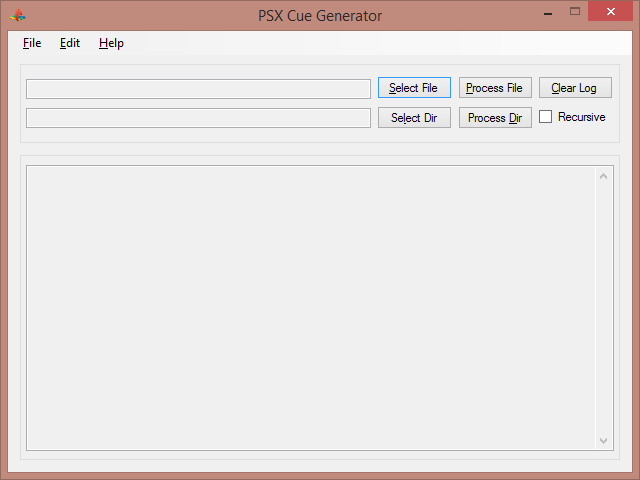640x480 pixels.
Task: Start processing with Process File button
Action: [495, 88]
